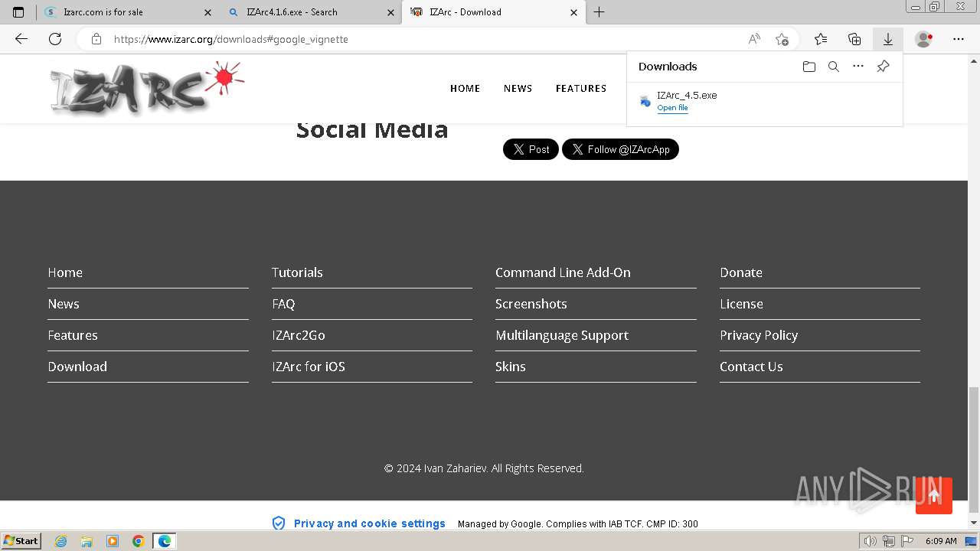Click the Action Center flag tray icon
Screen dimensions: 980x551
coord(906,541)
